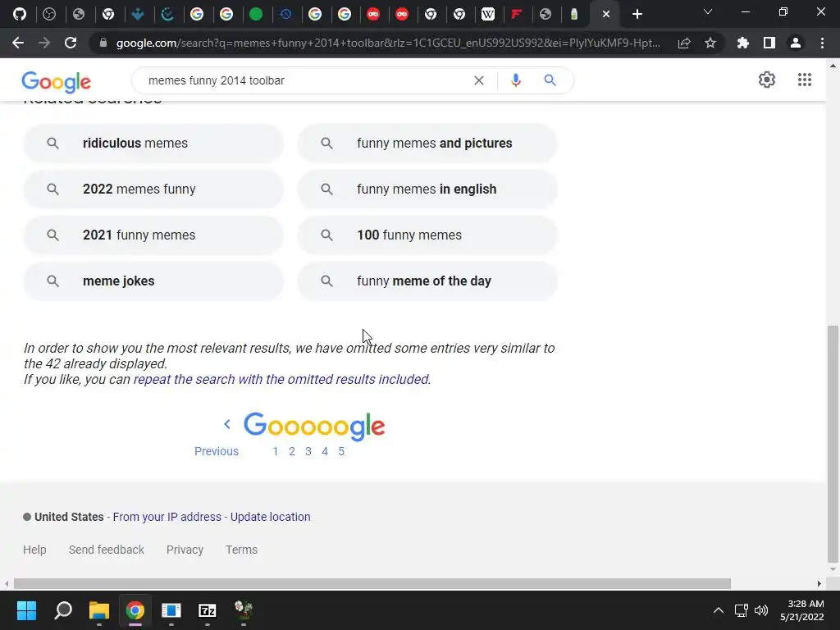Search related '100 funny memes'
This screenshot has height=630, width=840.
pyautogui.click(x=427, y=235)
